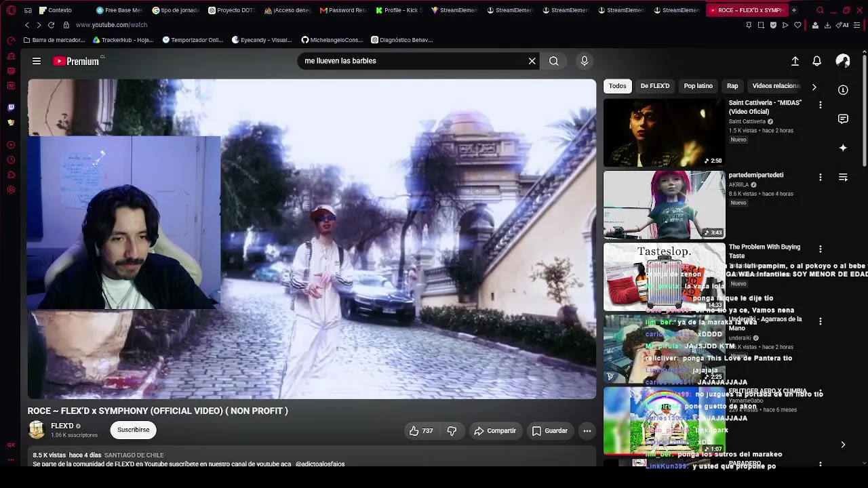Open the YouTube guide hamburger menu

click(x=37, y=61)
